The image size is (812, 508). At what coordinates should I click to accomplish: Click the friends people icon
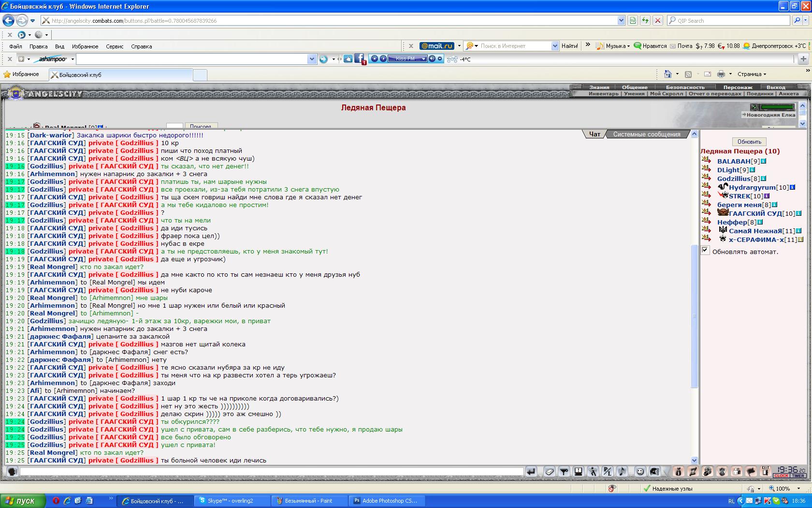[736, 471]
